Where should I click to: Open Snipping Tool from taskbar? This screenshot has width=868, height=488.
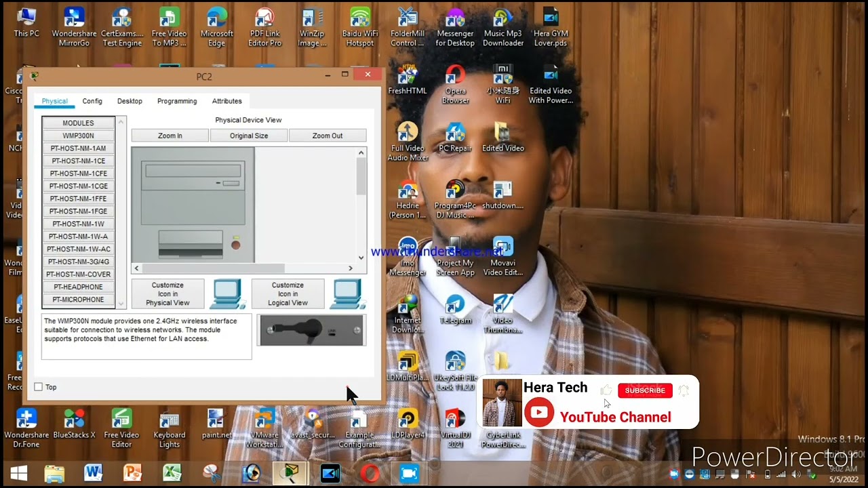(x=212, y=473)
